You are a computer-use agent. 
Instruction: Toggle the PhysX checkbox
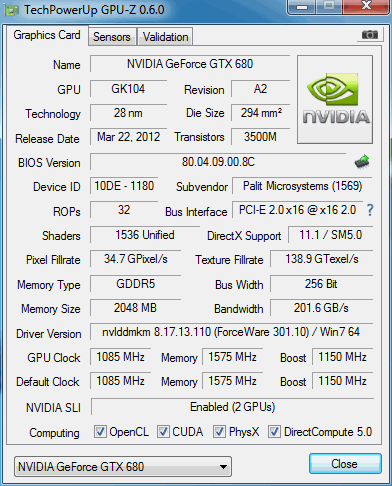(219, 432)
